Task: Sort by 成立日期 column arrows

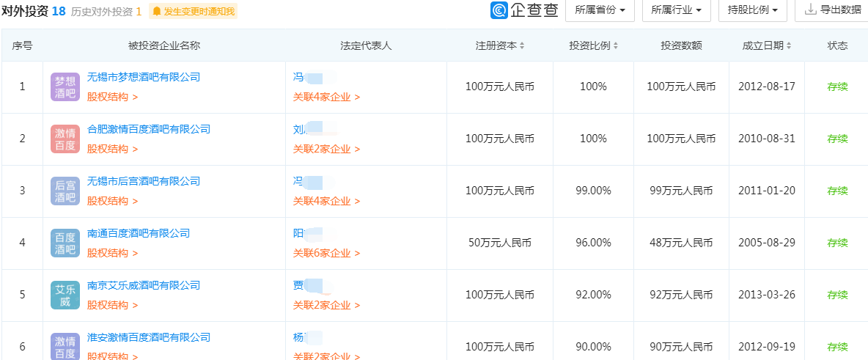Action: pos(789,46)
